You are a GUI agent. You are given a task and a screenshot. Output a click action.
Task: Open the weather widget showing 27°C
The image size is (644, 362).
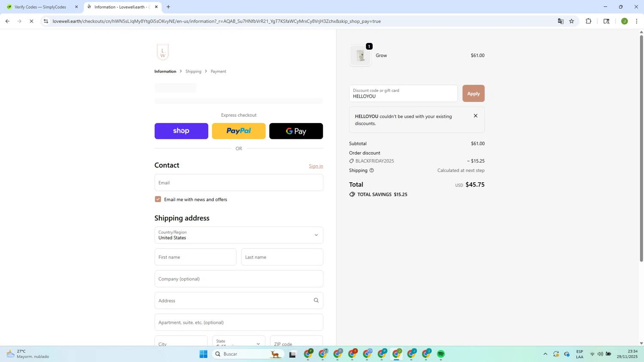click(x=27, y=354)
